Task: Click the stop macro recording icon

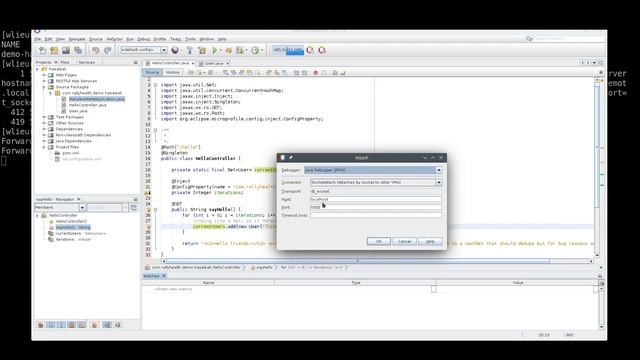Action: (324, 73)
